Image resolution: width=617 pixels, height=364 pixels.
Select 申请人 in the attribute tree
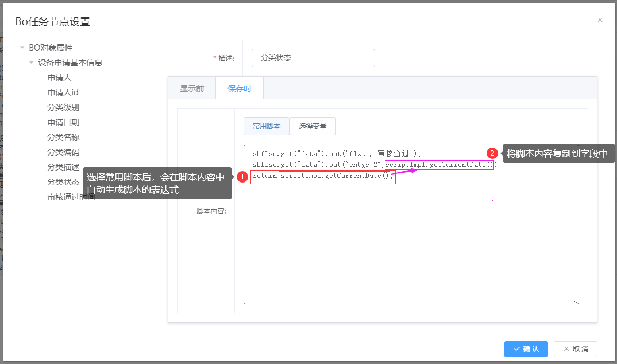pyautogui.click(x=59, y=78)
